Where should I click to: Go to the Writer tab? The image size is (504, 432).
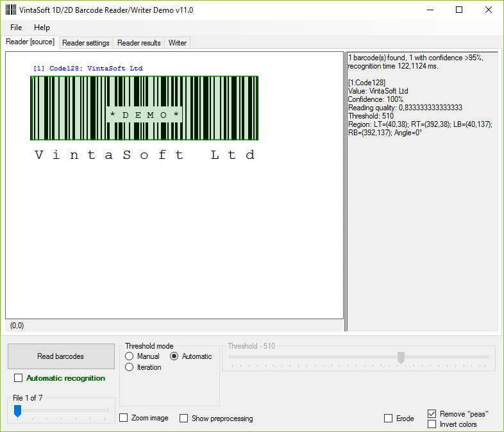pyautogui.click(x=178, y=43)
